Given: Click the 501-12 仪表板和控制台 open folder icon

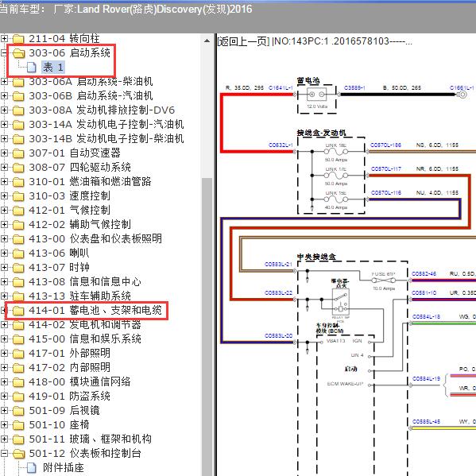Looking at the screenshot, I should tap(18, 454).
